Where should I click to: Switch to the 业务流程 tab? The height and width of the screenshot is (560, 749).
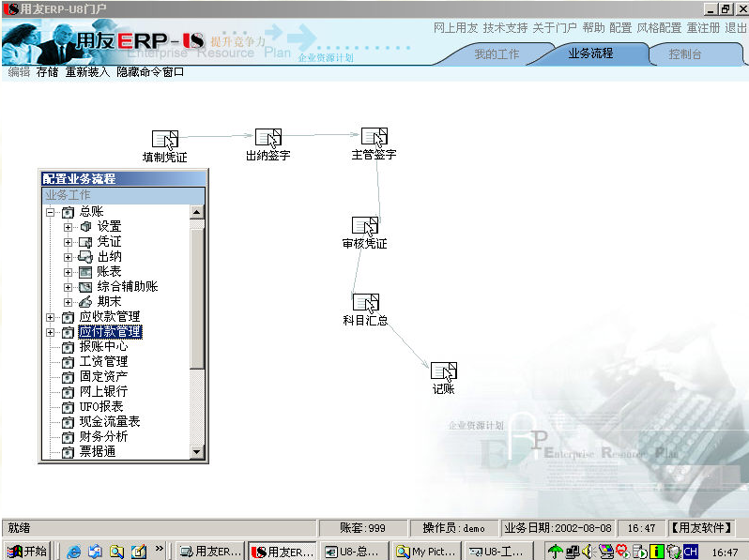pyautogui.click(x=590, y=53)
